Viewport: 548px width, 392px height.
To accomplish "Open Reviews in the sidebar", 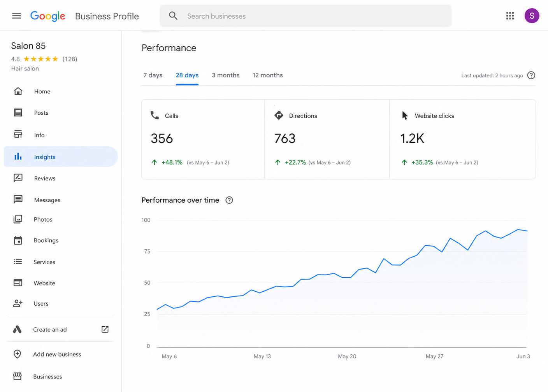I will pos(61,178).
